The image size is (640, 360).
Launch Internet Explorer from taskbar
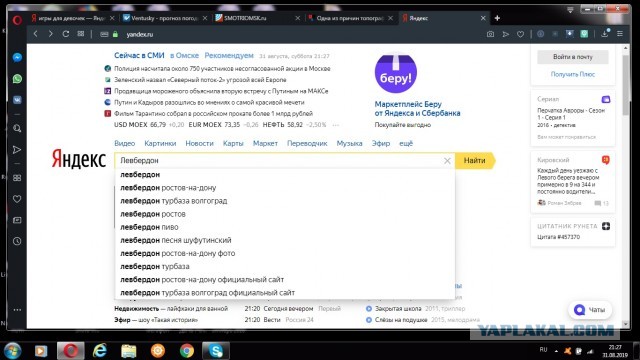coord(100,351)
